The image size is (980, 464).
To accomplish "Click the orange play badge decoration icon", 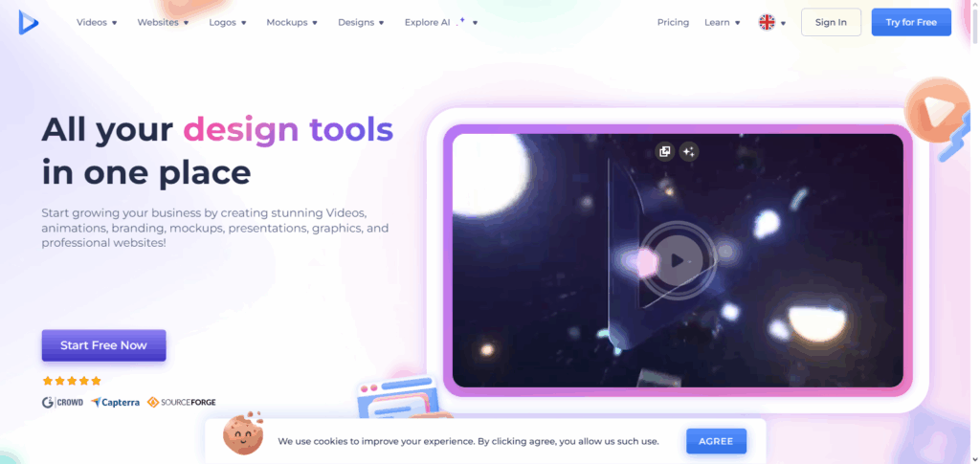I will coord(936,111).
